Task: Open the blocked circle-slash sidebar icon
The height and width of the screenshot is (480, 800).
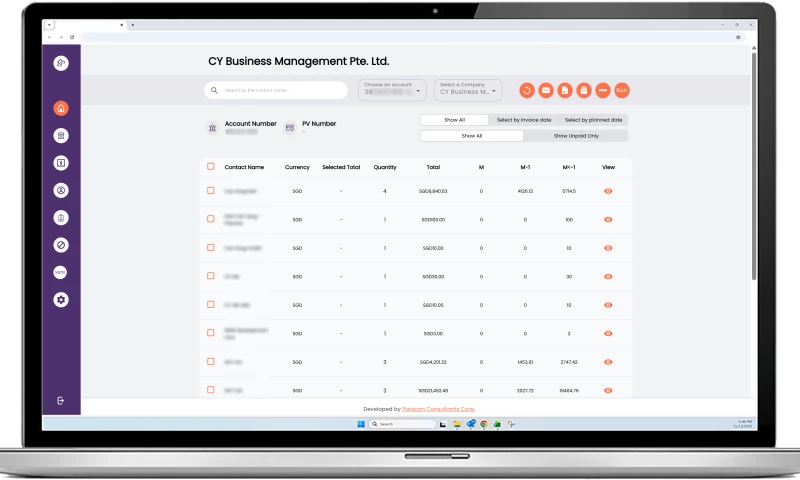Action: (x=61, y=245)
